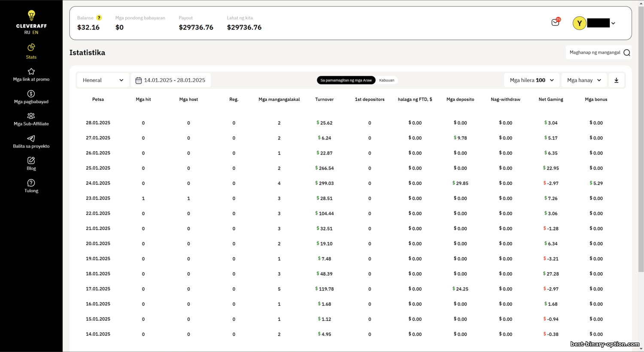The image size is (644, 352).
Task: Open the Stats pie chart icon
Action: point(31,47)
